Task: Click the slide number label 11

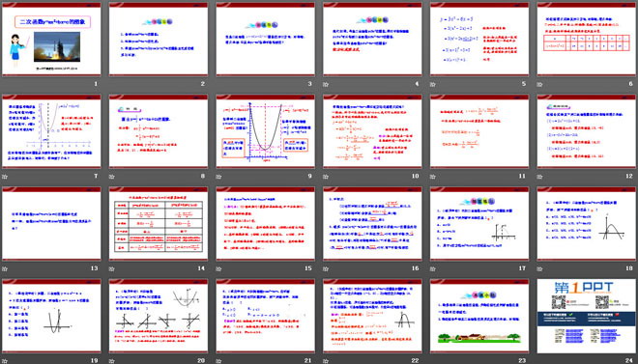Action: pos(522,177)
